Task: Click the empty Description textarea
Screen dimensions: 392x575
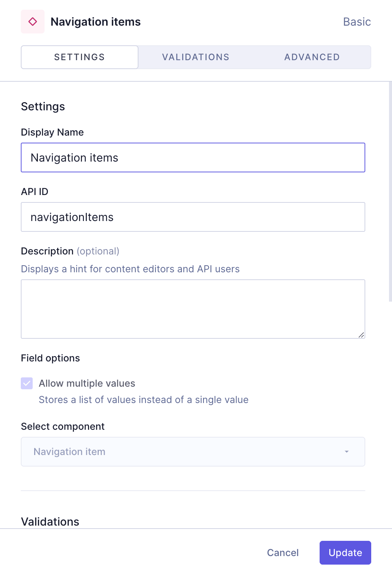Action: [193, 308]
